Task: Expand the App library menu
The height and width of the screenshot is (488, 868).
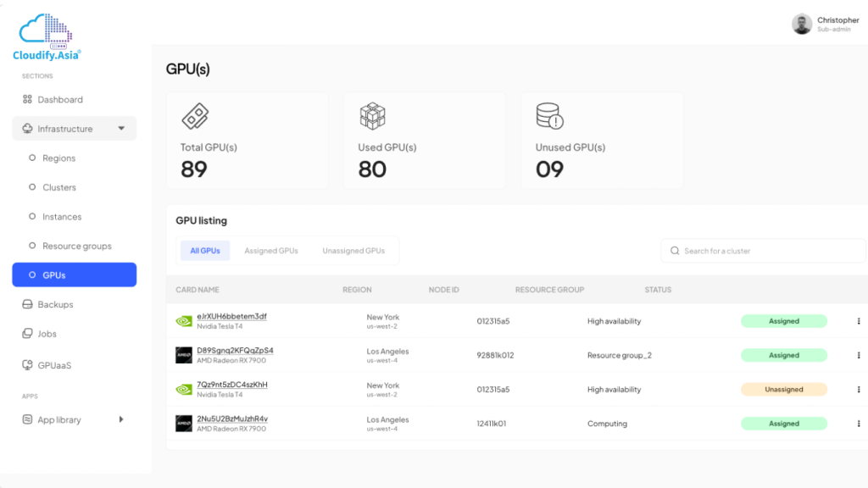Action: point(121,419)
